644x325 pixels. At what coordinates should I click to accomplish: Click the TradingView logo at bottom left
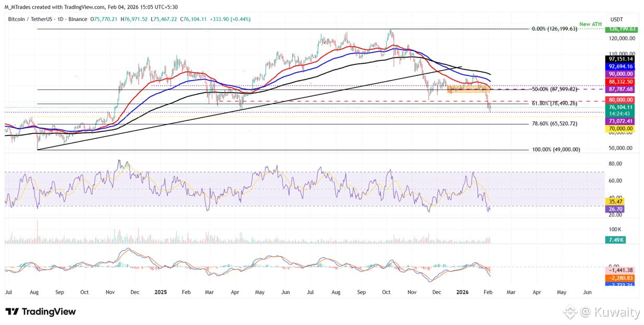[40, 312]
